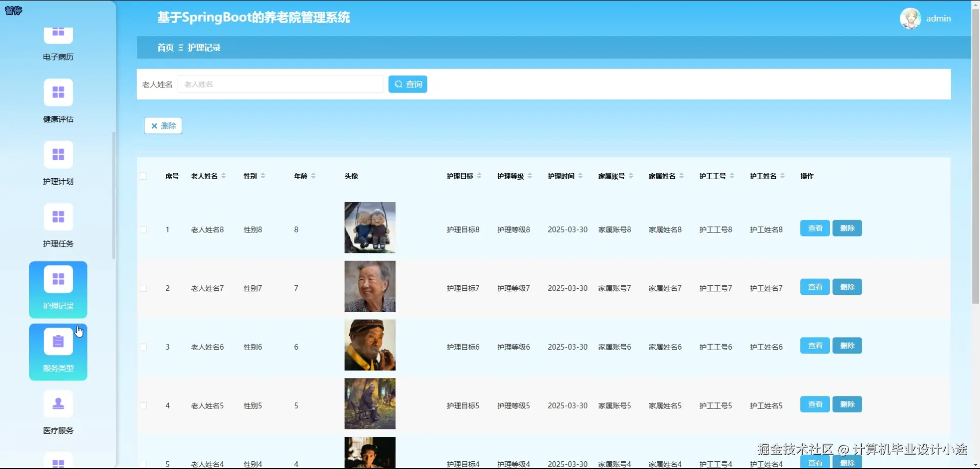980x469 pixels.
Task: Click 查看 for 老人姓名8 row
Action: [815, 228]
